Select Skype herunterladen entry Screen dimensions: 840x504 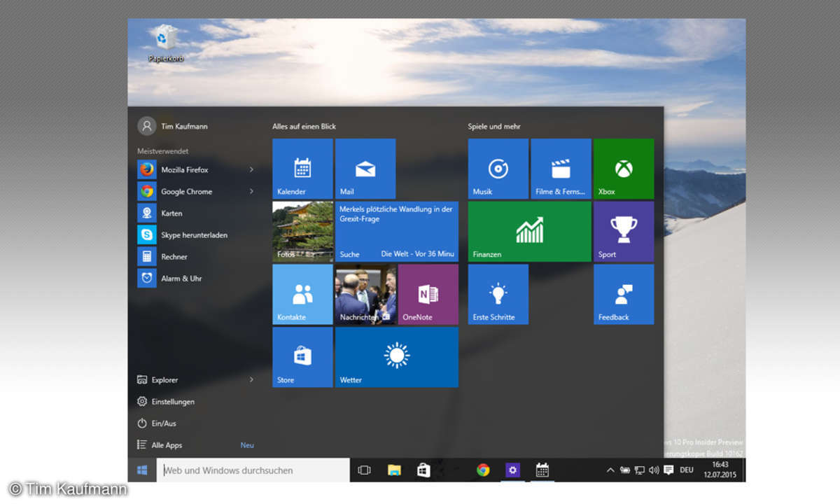tap(197, 234)
